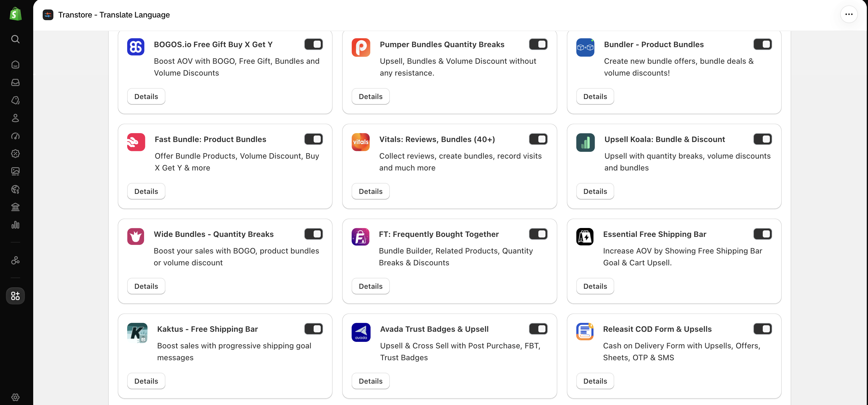This screenshot has height=405, width=868.
Task: Open the Marketing target icon
Action: (x=15, y=136)
